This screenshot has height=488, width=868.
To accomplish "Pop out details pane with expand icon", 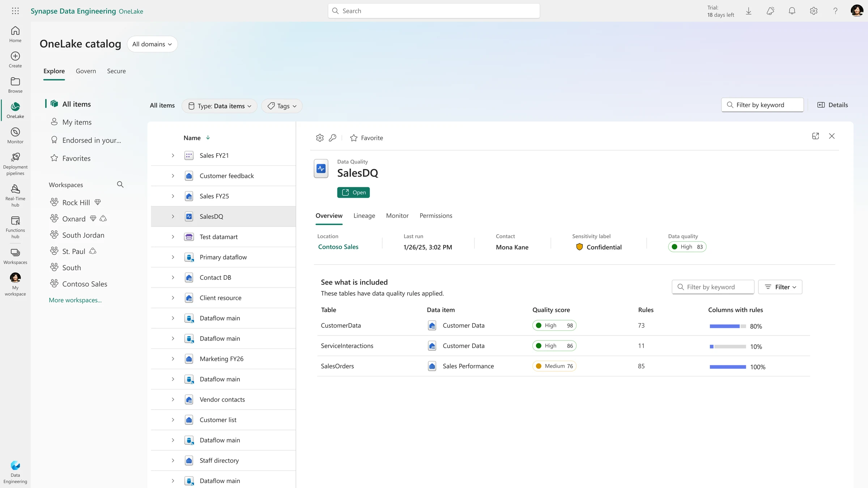I will point(816,136).
